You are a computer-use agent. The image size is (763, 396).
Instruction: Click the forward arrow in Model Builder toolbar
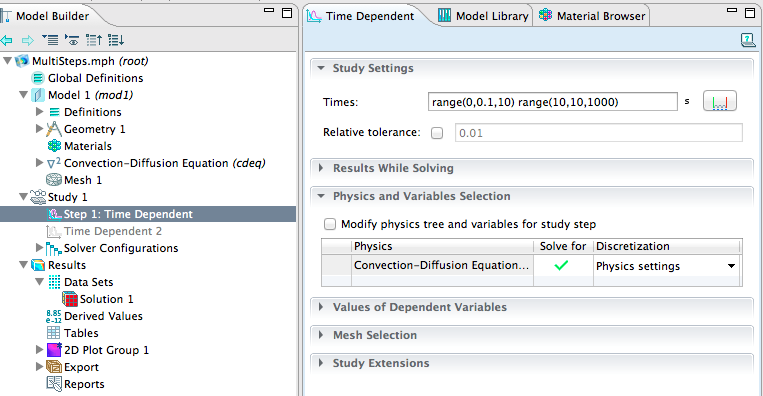click(x=28, y=40)
